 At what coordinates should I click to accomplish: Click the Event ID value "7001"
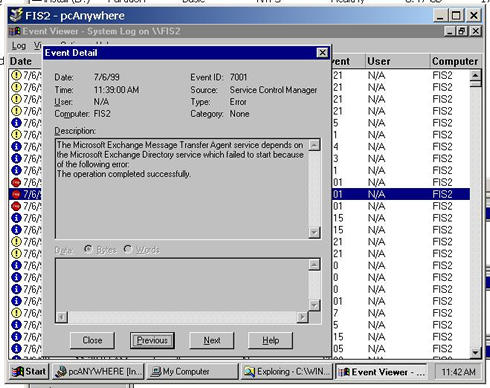[238, 77]
